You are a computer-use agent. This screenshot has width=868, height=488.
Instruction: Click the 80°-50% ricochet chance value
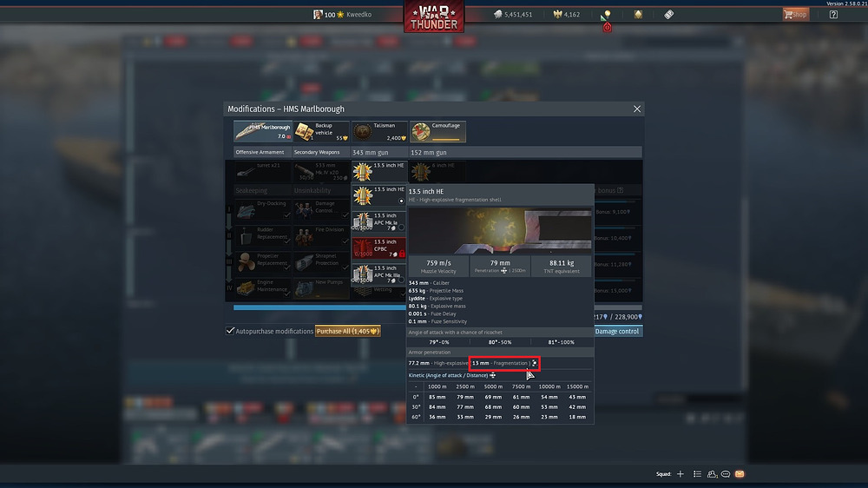[x=500, y=342]
